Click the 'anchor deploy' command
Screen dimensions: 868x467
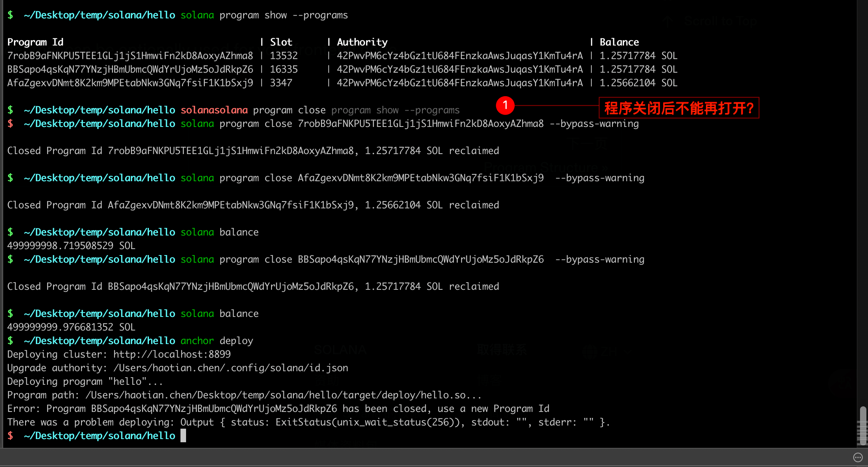(217, 341)
